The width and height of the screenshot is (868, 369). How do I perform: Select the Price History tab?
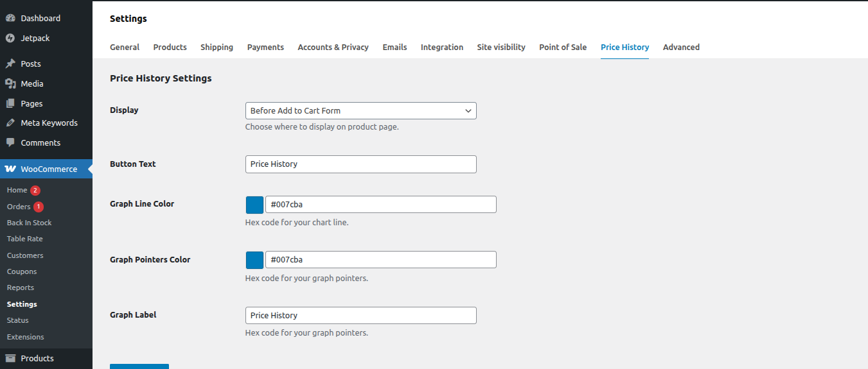624,47
